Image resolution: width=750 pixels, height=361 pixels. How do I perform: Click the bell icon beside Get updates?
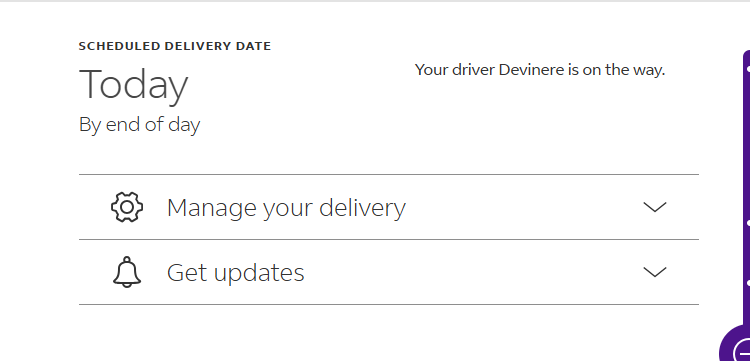coord(127,272)
